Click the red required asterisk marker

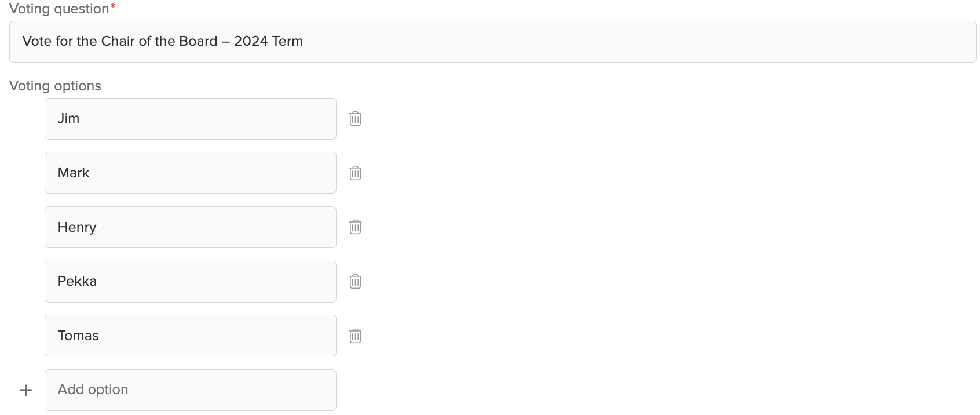coord(113,6)
